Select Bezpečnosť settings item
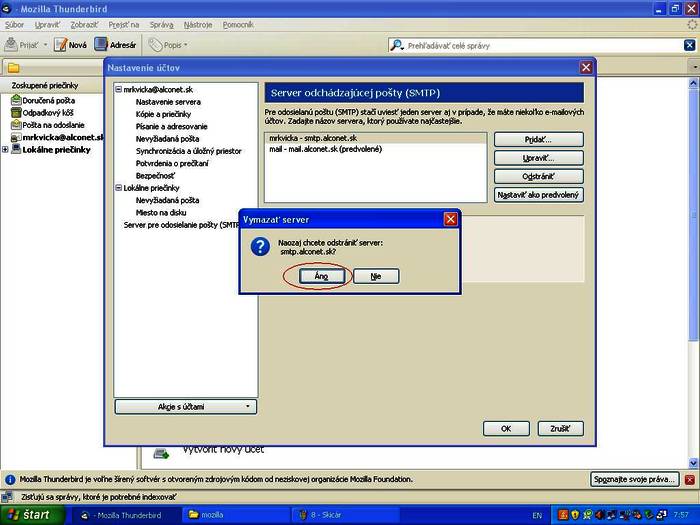This screenshot has height=525, width=700. (155, 176)
